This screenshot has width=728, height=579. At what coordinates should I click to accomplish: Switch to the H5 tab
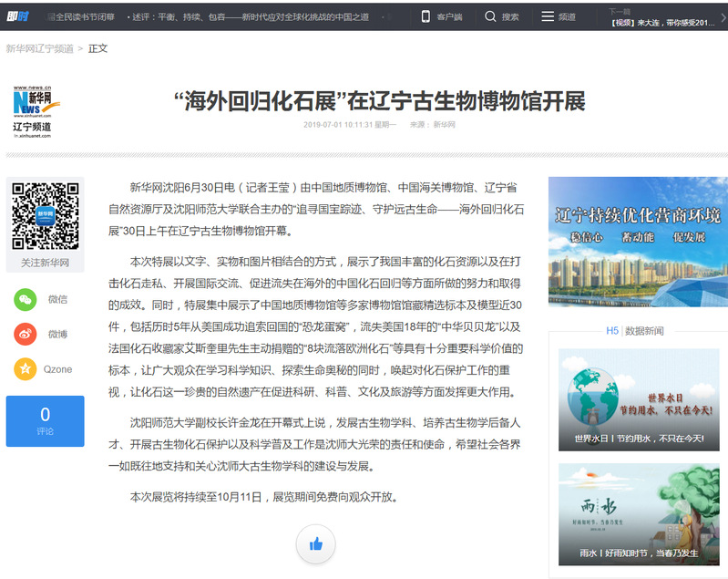coord(612,330)
